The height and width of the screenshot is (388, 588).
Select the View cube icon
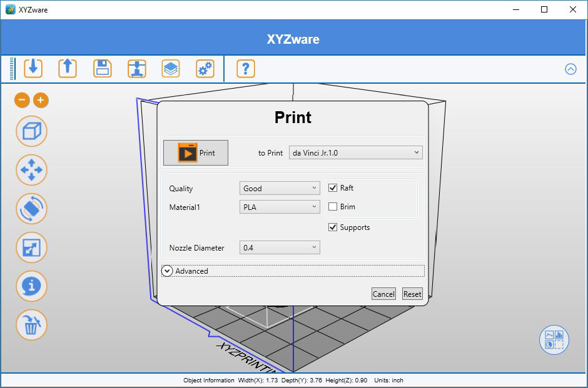31,131
